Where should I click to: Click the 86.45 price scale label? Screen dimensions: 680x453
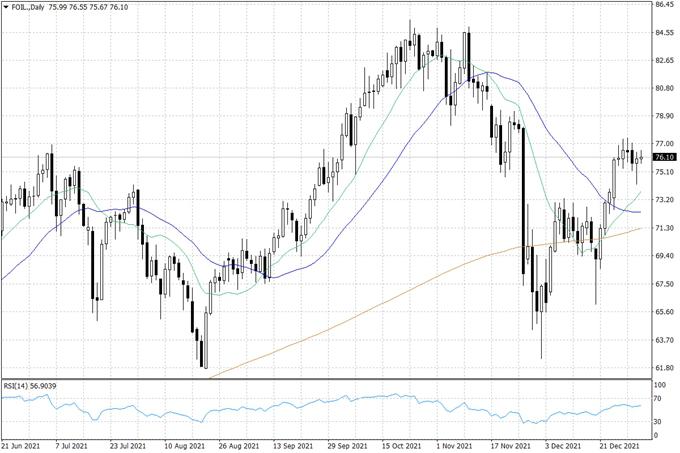pos(663,5)
